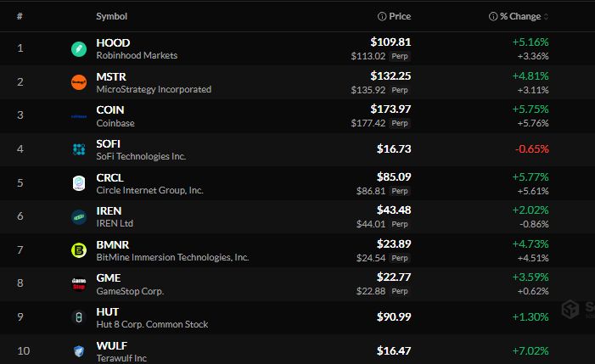This screenshot has height=364, width=595.
Task: Click the SoFi Technologies dotted logo
Action: (79, 149)
